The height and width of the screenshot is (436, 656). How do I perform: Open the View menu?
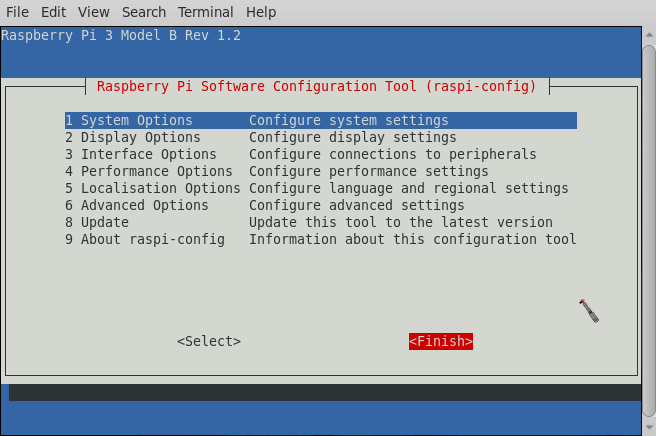(93, 12)
